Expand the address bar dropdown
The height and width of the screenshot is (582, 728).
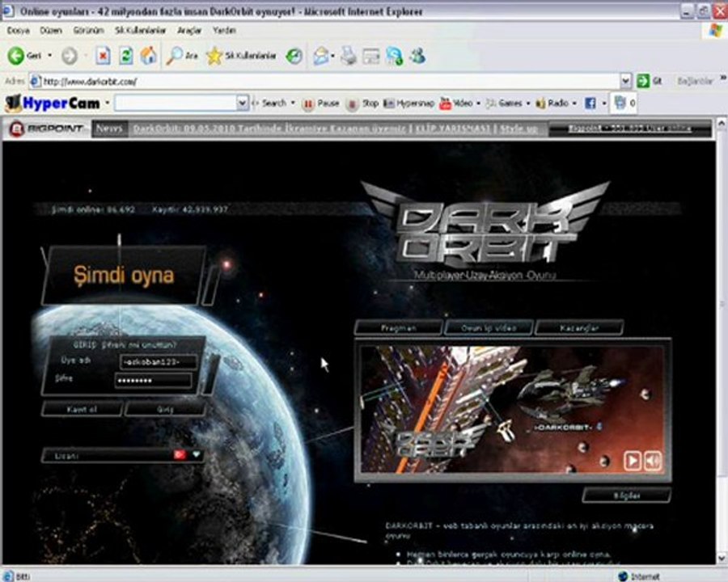pos(626,81)
